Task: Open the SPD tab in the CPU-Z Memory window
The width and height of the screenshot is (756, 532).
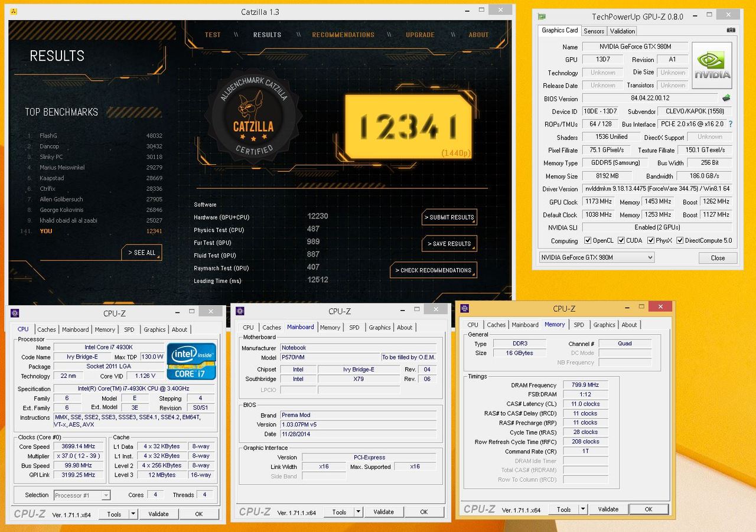Action: coord(579,325)
